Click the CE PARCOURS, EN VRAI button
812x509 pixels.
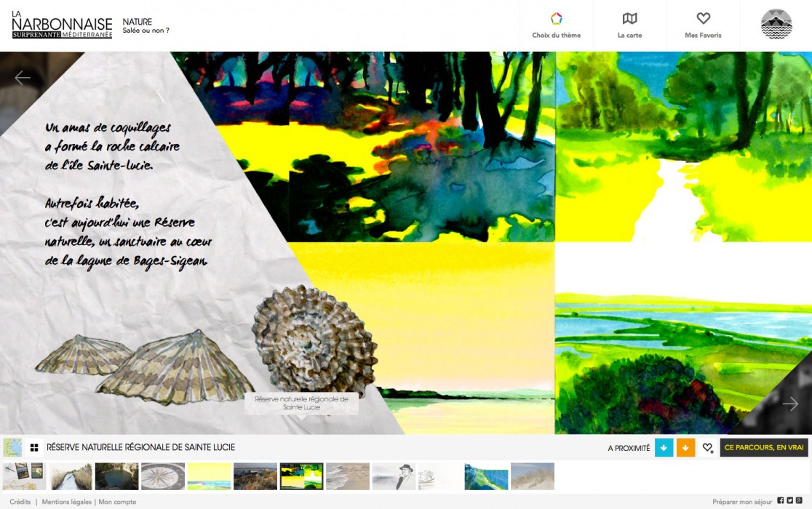(x=763, y=448)
